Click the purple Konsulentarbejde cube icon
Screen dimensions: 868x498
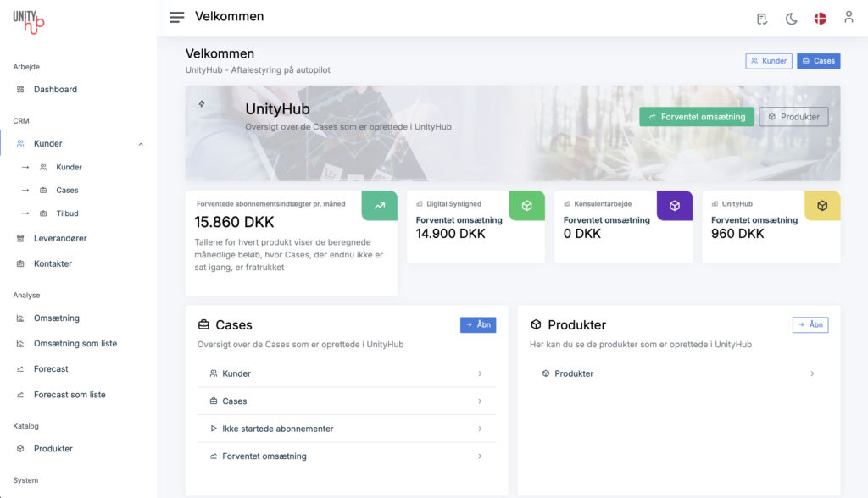674,206
